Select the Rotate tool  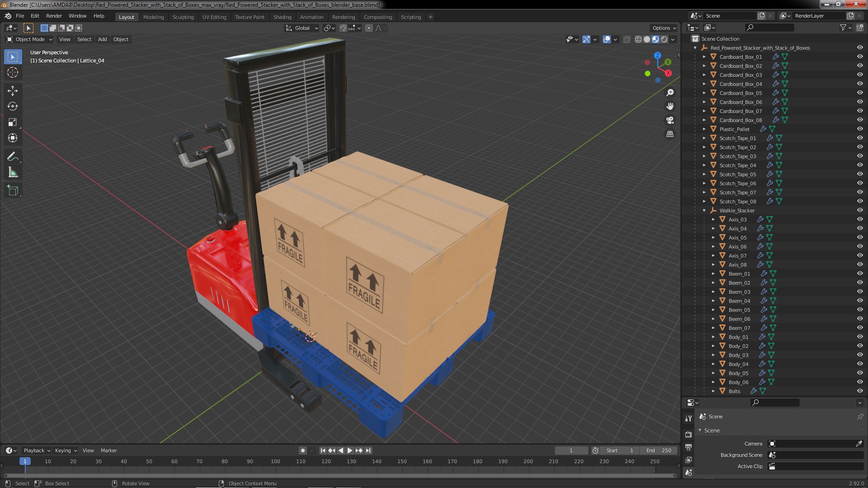pos(13,107)
